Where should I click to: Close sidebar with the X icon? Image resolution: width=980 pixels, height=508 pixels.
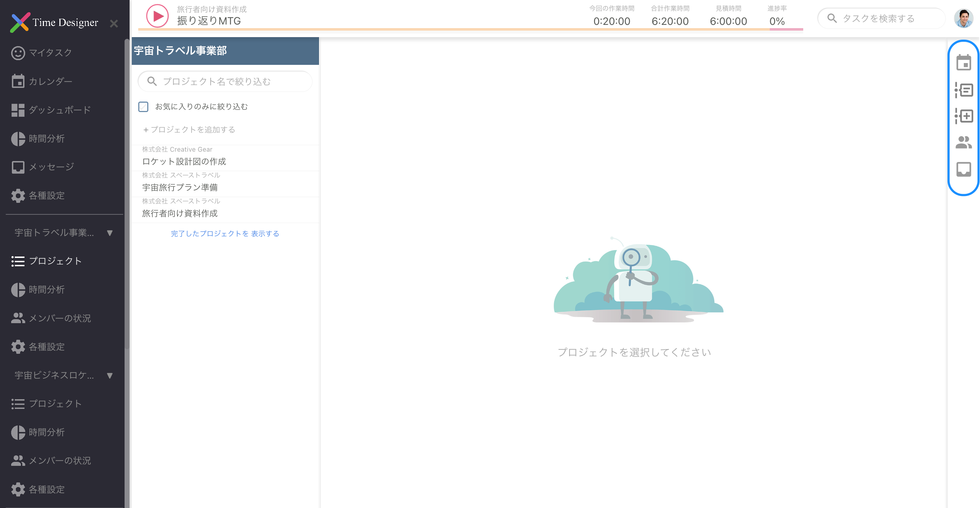click(114, 24)
